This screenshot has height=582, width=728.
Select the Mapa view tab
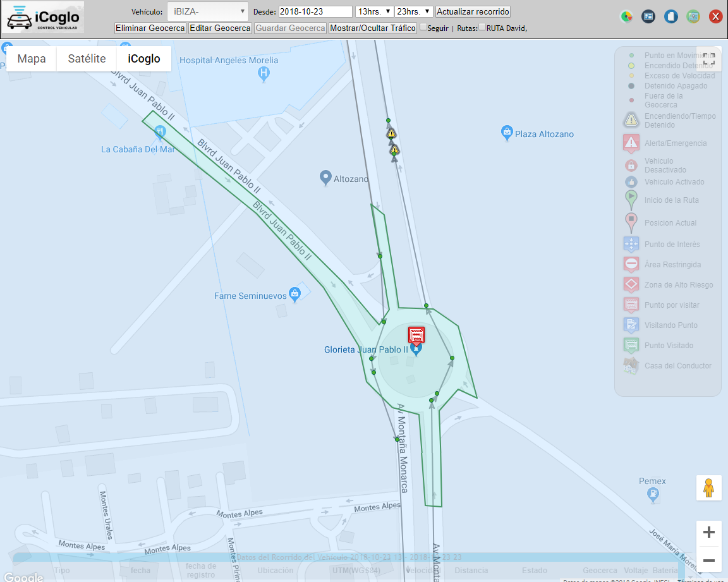(32, 59)
